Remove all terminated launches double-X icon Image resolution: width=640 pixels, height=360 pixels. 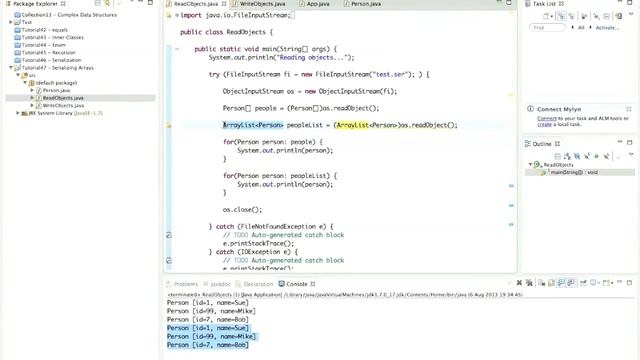click(x=529, y=282)
